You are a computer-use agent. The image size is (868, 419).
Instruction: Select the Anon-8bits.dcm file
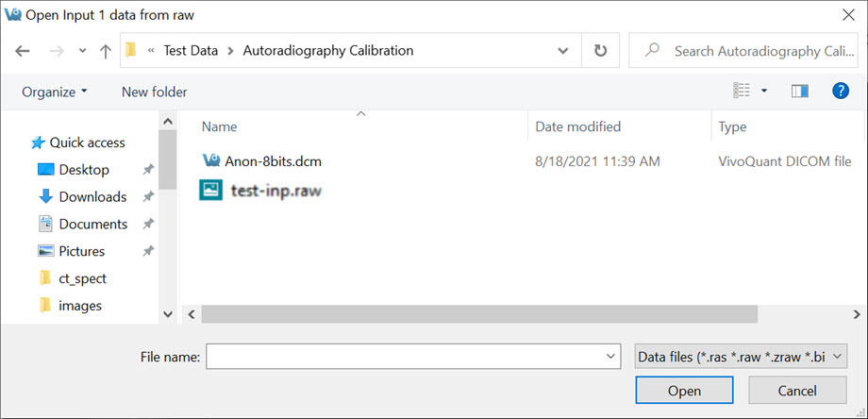[273, 161]
